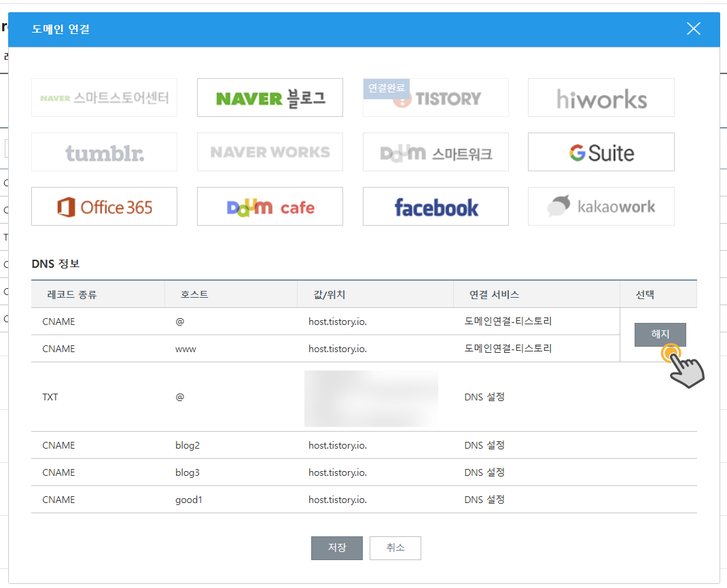
Task: Pick the G Suite service tile
Action: tap(601, 152)
